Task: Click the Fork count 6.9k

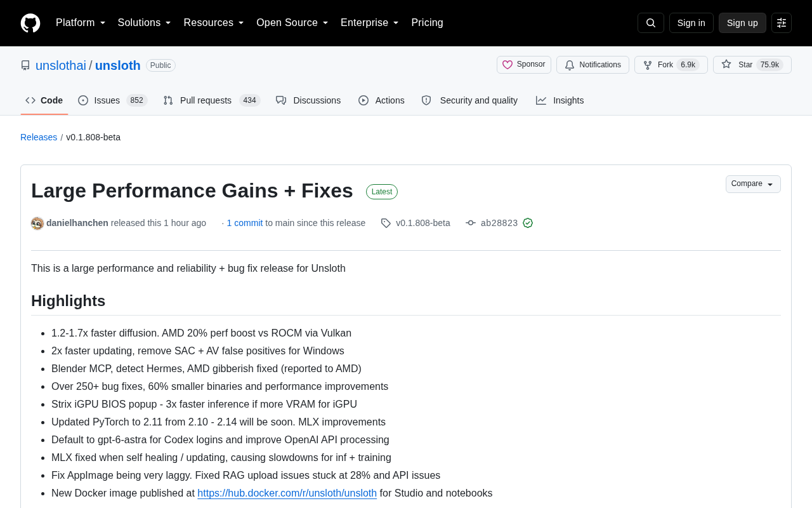Action: click(688, 65)
